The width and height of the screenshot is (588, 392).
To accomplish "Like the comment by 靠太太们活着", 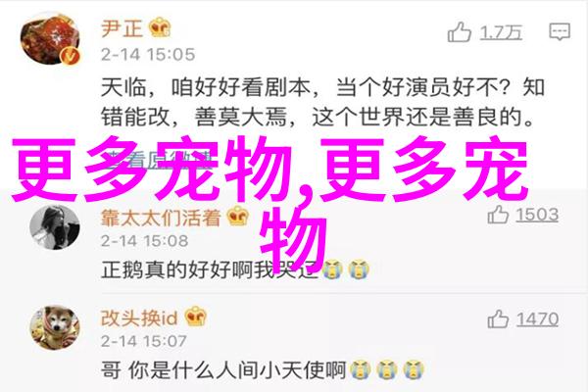I will 498,215.
